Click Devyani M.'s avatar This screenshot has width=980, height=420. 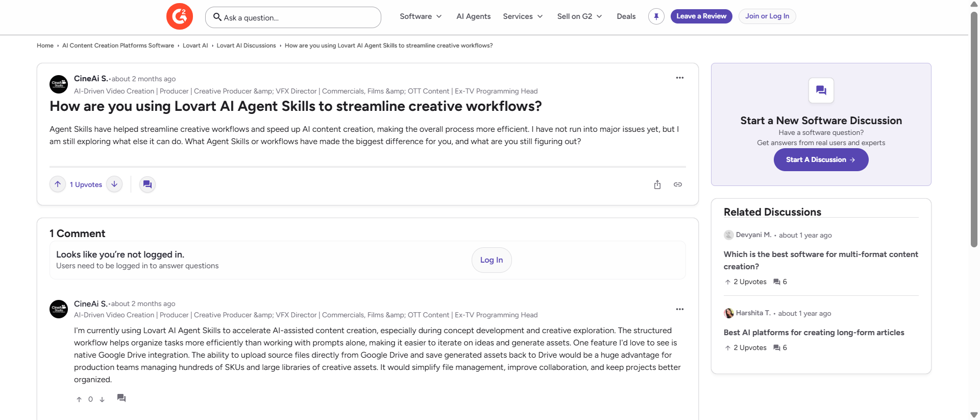[729, 235]
